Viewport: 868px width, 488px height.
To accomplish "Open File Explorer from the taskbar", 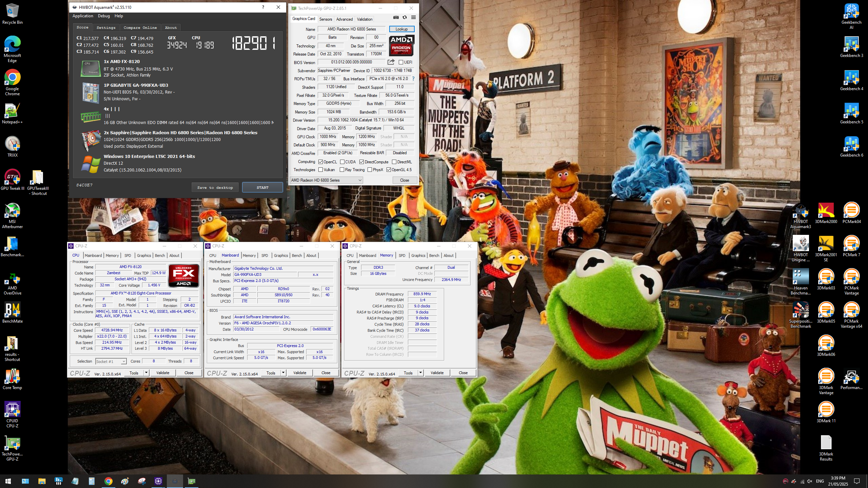I will (42, 481).
